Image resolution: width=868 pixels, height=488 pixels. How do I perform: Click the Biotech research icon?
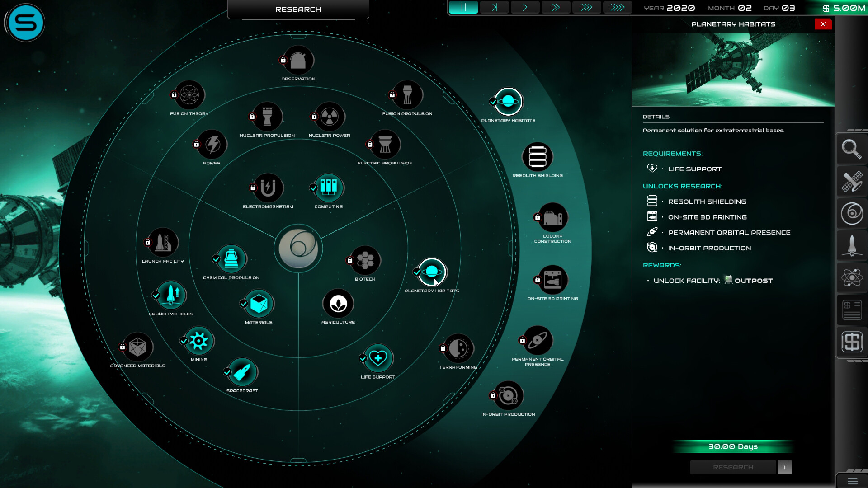[x=365, y=260]
